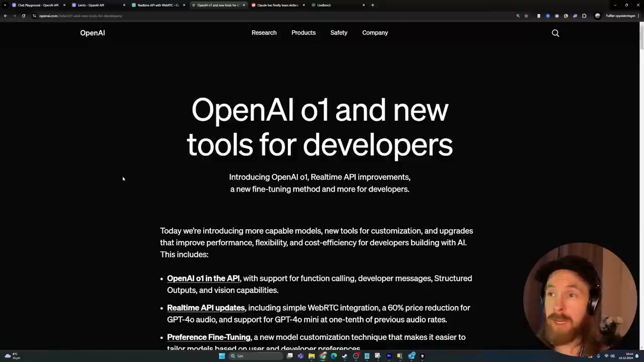Close the Limits - OpenAI API tab
The height and width of the screenshot is (362, 644).
[124, 5]
